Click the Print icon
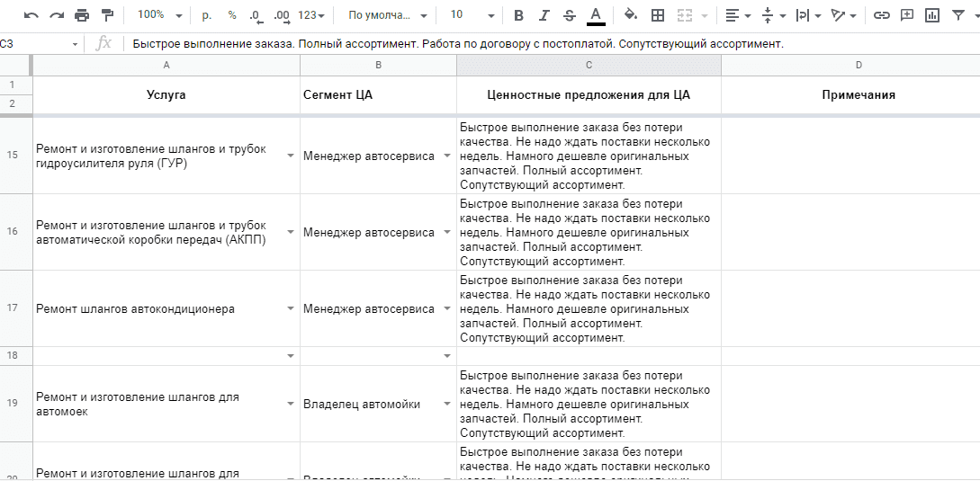Viewport: 980px width, 481px height. point(82,15)
